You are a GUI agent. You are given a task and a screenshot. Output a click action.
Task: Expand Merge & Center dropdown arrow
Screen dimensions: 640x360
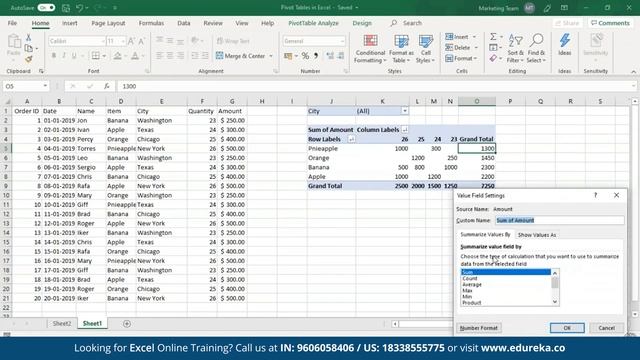[x=271, y=56]
